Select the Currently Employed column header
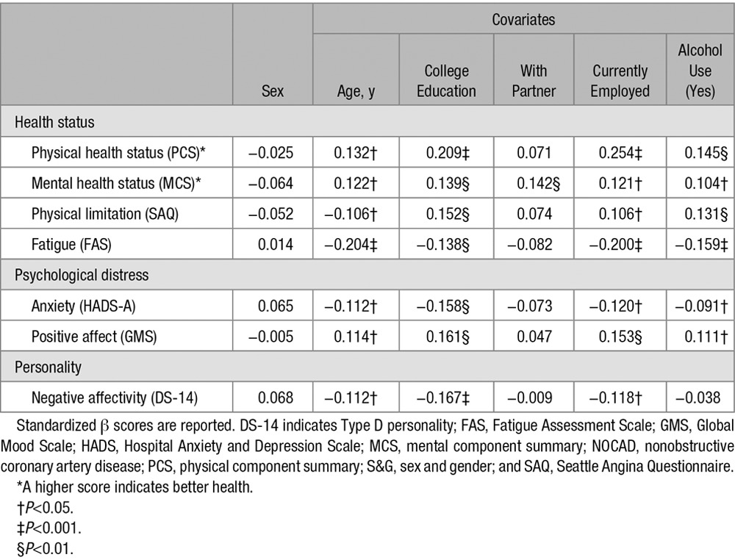 point(621,81)
